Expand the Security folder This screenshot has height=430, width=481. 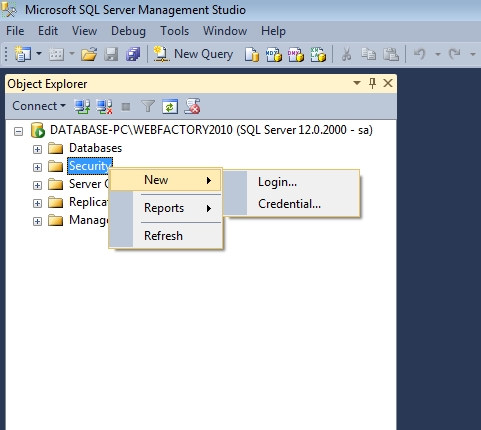(37, 167)
